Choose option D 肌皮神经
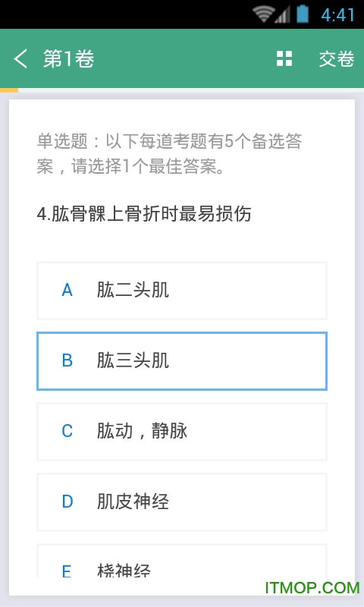This screenshot has width=364, height=607. [x=182, y=502]
